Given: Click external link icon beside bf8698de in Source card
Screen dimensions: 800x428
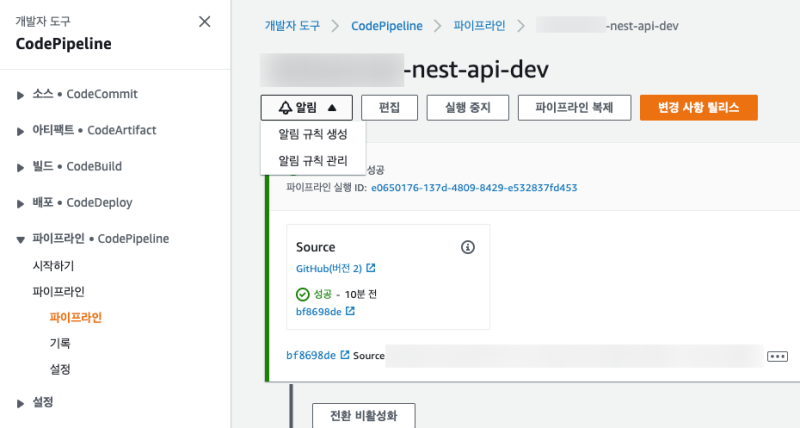Looking at the screenshot, I should (x=350, y=311).
